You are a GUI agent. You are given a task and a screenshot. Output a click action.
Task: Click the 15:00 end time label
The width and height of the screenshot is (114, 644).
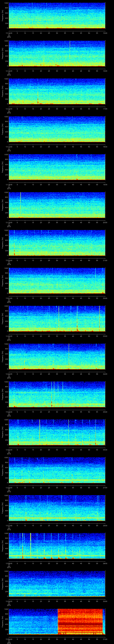(x=105, y=33)
